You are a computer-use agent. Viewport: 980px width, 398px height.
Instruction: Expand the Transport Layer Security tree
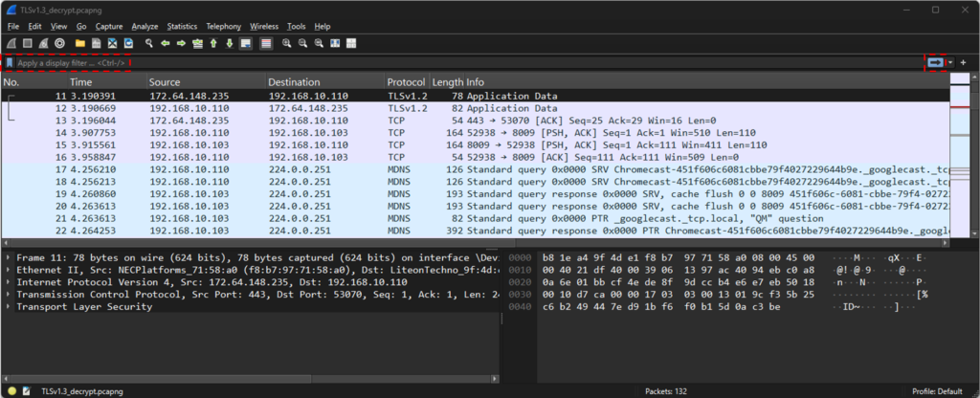10,307
